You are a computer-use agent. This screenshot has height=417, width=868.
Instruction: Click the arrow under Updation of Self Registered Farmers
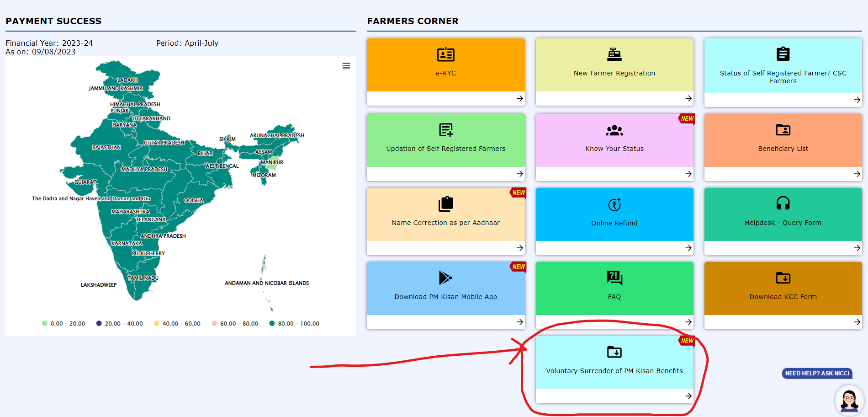pyautogui.click(x=519, y=174)
